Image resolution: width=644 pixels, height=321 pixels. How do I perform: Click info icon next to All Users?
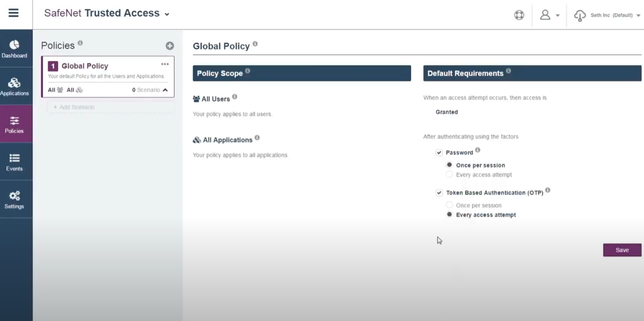(x=234, y=97)
